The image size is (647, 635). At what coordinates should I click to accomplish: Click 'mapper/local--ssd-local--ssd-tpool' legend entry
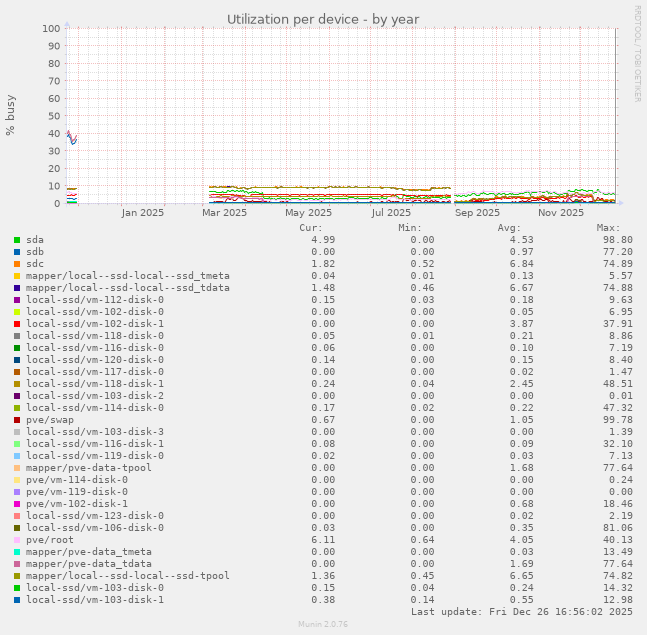click(128, 576)
